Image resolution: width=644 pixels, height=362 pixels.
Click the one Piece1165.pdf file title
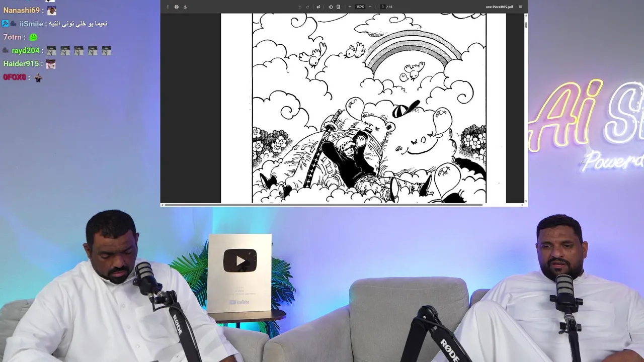tap(499, 7)
